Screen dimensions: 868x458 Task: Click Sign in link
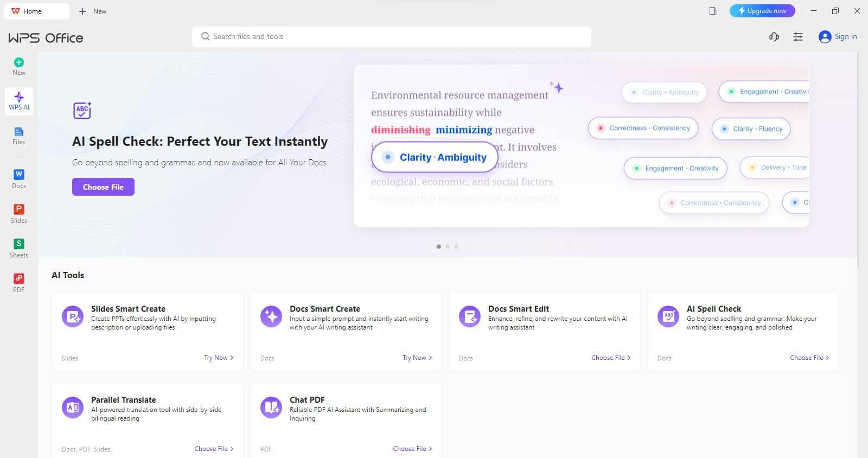846,36
